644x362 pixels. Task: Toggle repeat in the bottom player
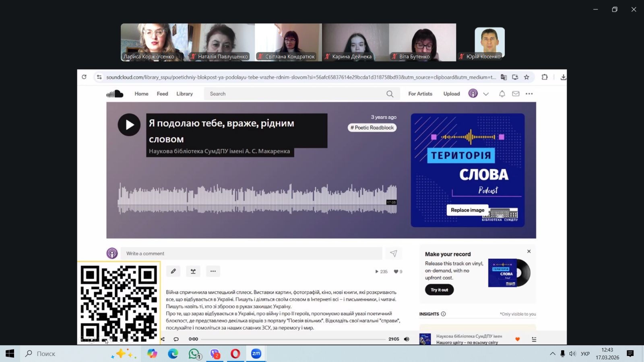pos(176,339)
